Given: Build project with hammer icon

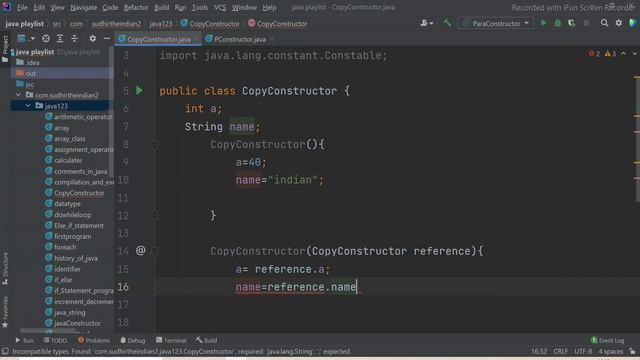Looking at the screenshot, I should point(447,23).
